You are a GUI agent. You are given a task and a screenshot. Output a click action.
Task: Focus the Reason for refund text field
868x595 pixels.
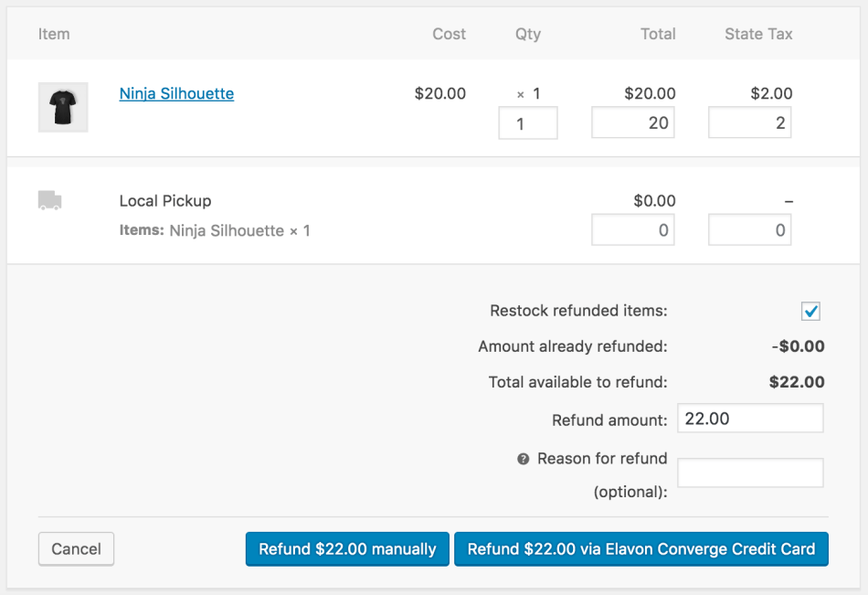pos(750,473)
